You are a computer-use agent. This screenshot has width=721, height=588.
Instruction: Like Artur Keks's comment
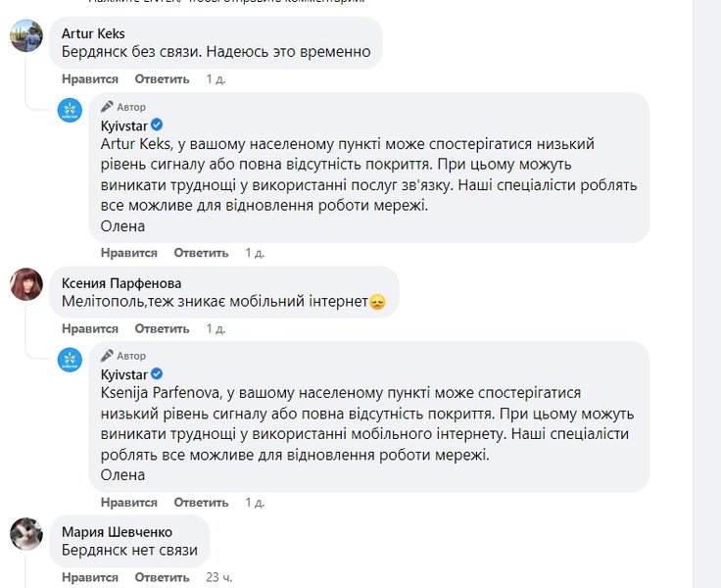pos(89,79)
